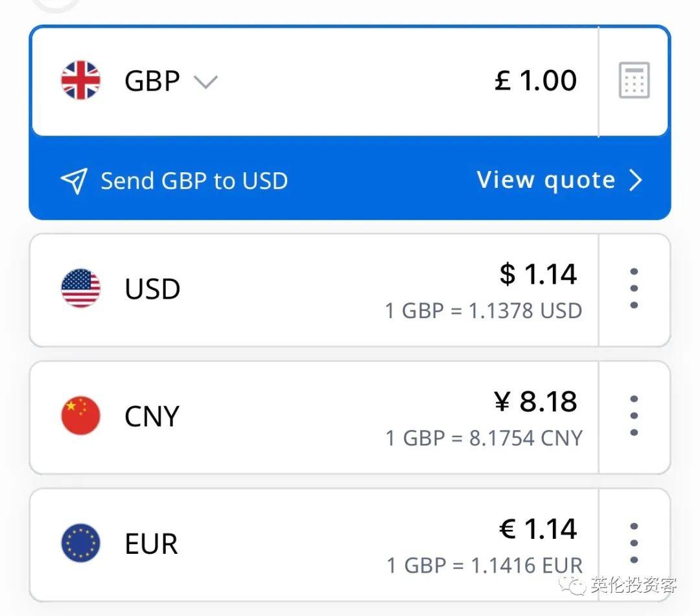700x616 pixels.
Task: Click the View quote link
Action: (x=545, y=180)
